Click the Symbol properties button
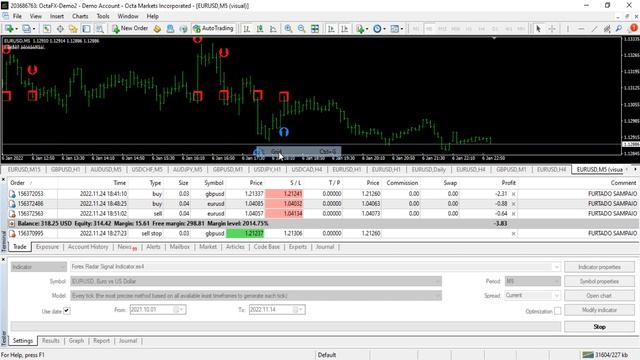 [x=599, y=281]
